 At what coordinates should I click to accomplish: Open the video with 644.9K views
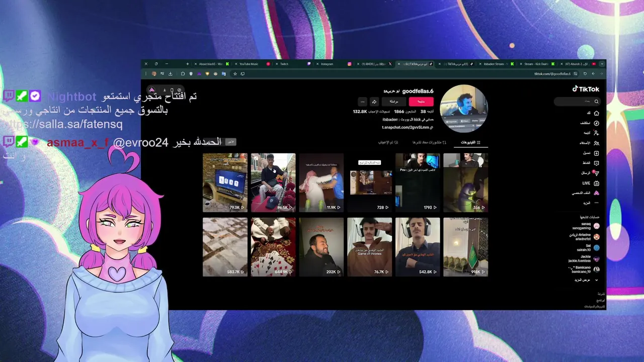point(273,247)
